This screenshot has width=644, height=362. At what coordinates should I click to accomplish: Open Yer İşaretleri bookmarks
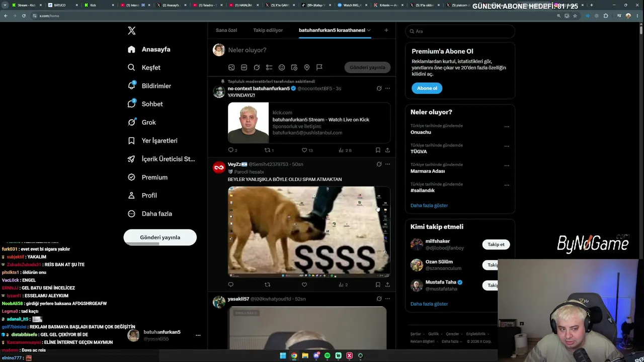coord(152,141)
